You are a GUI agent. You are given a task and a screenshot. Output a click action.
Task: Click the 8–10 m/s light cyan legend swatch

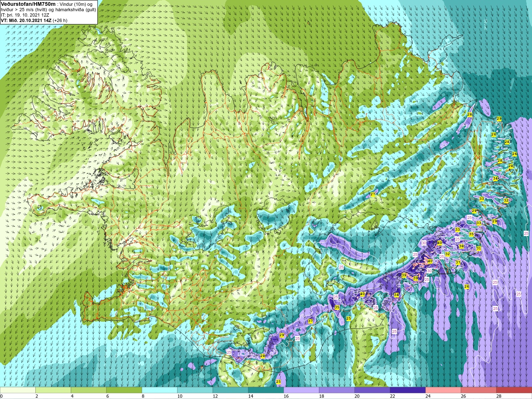coord(160,390)
